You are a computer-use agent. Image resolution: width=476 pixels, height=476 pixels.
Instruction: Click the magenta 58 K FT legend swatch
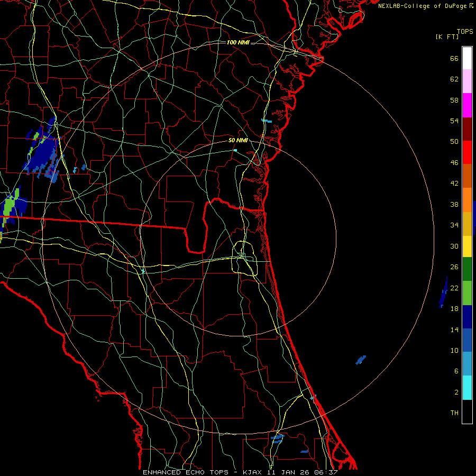click(467, 105)
